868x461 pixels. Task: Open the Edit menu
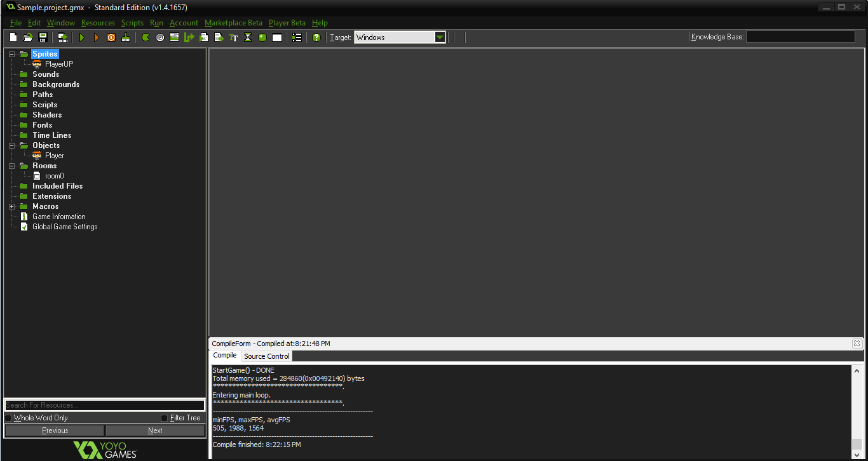click(x=34, y=23)
